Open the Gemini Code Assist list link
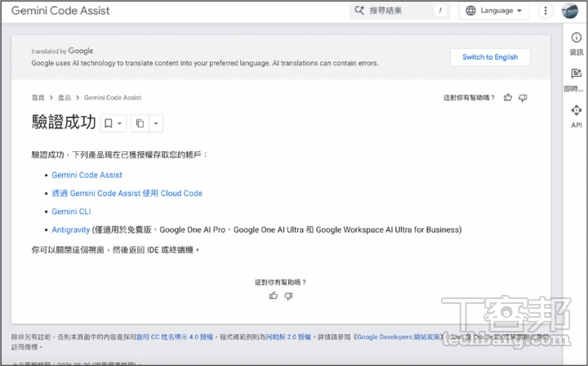 coord(87,175)
